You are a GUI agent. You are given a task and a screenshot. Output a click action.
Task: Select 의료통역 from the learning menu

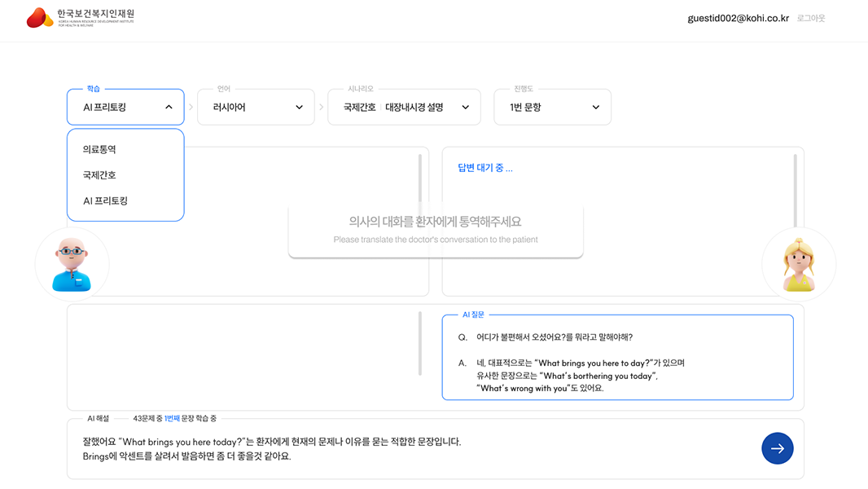pyautogui.click(x=100, y=149)
